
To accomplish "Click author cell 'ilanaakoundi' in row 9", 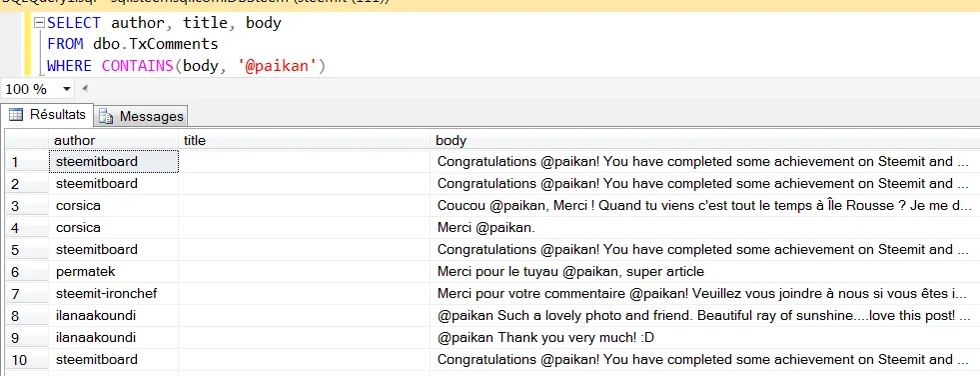I will [x=114, y=338].
